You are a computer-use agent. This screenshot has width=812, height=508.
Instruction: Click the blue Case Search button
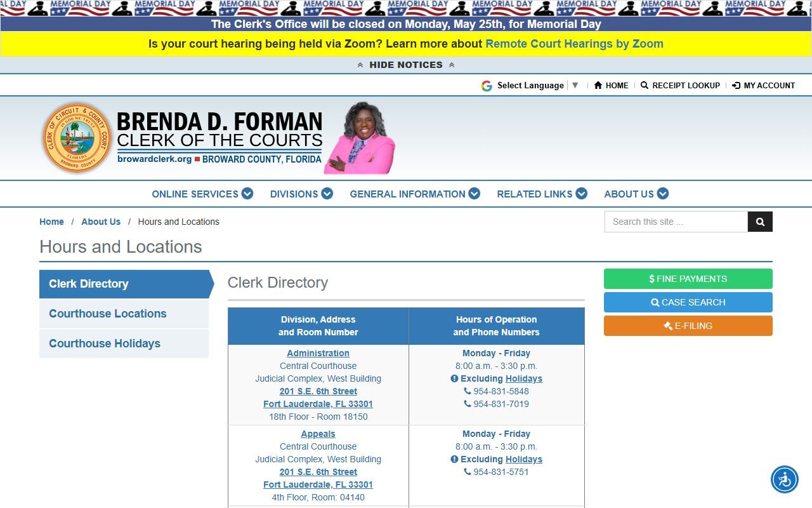point(688,302)
